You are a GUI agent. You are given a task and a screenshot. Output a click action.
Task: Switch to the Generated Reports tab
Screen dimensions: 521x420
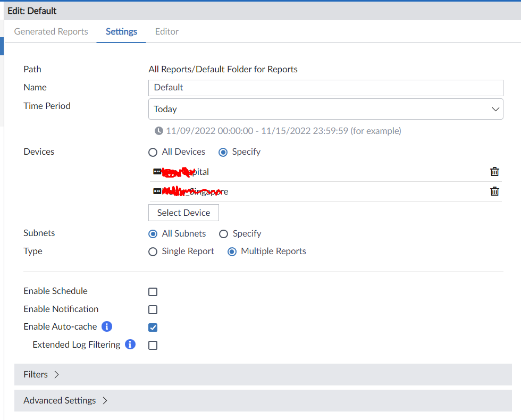coord(51,31)
